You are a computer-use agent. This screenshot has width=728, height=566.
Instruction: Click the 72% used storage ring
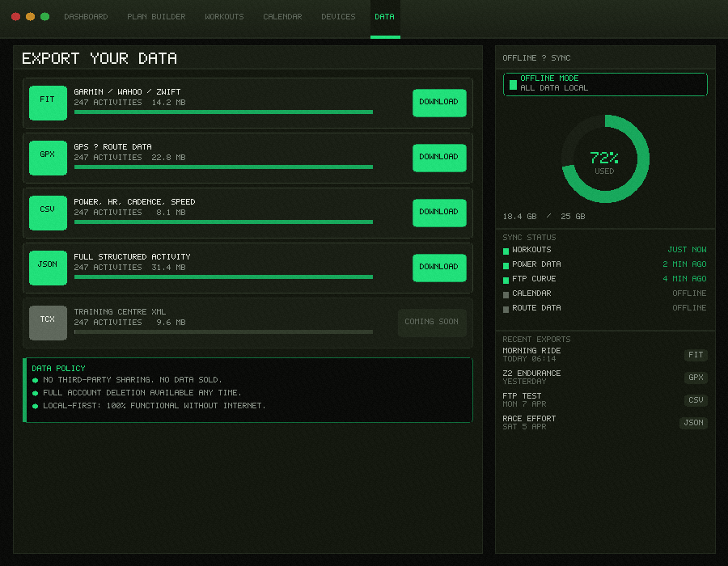(x=605, y=158)
